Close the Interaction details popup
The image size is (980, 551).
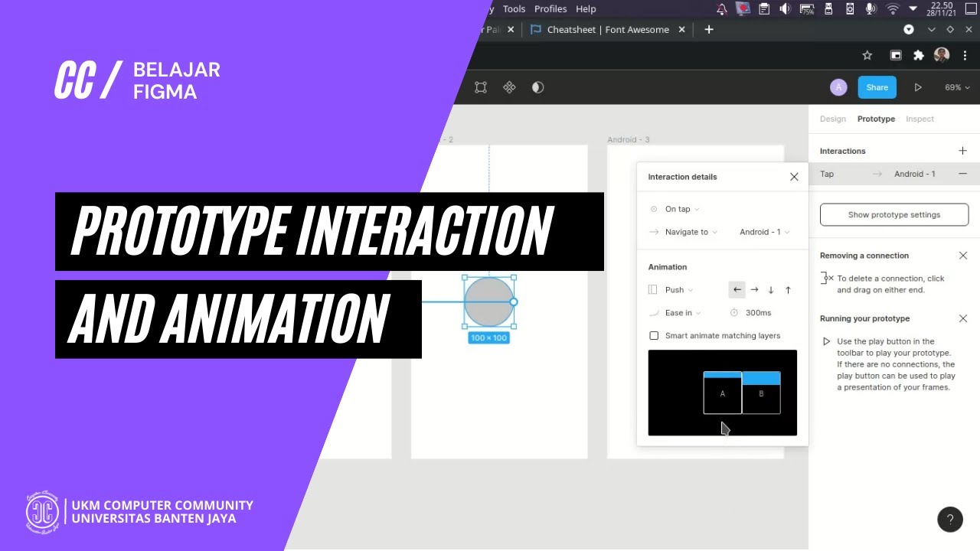coord(794,177)
